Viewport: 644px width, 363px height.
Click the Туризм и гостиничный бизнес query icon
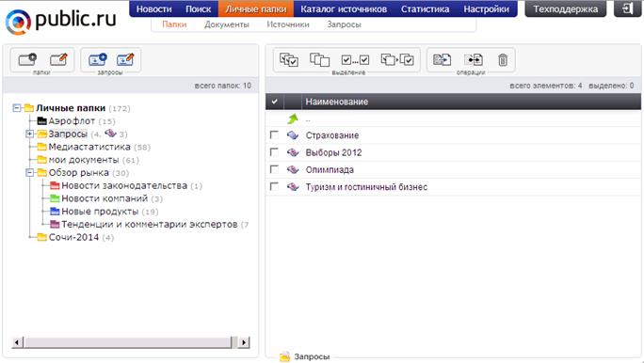(293, 186)
